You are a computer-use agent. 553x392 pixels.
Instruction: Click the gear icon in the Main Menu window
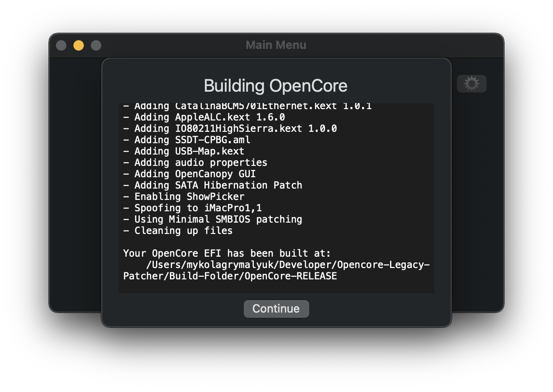[472, 83]
